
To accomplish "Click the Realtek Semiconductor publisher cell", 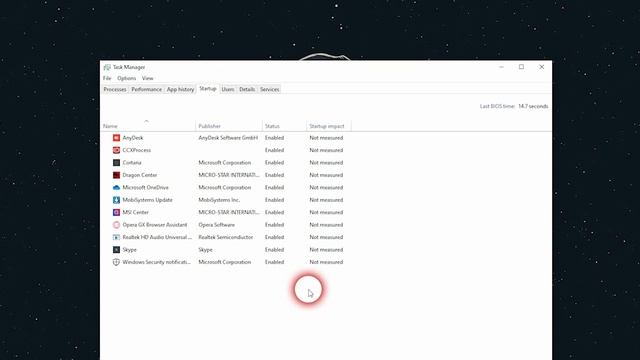I will pyautogui.click(x=226, y=237).
